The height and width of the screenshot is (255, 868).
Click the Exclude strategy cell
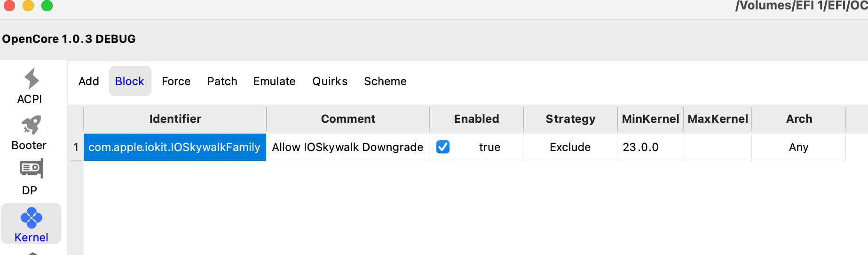570,147
